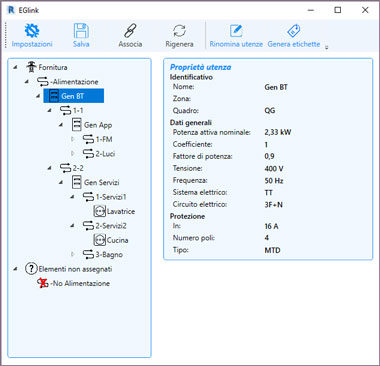The width and height of the screenshot is (380, 366).
Task: Collapse the 1-1 tree node
Action: coord(50,110)
